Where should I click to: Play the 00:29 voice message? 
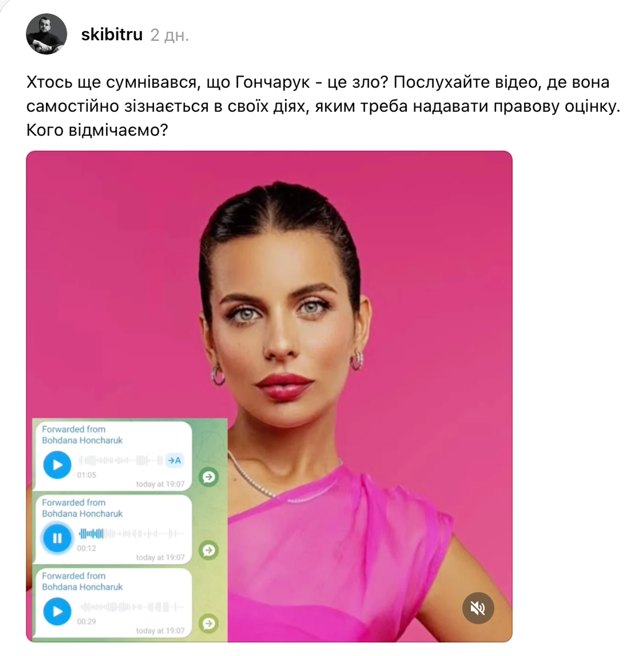[57, 611]
